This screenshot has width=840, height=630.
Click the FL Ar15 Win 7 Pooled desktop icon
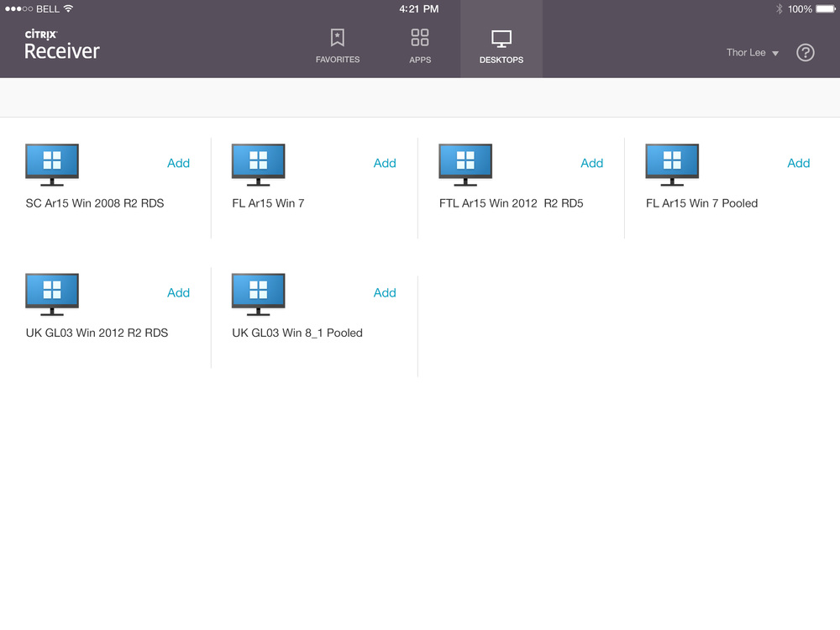click(671, 163)
